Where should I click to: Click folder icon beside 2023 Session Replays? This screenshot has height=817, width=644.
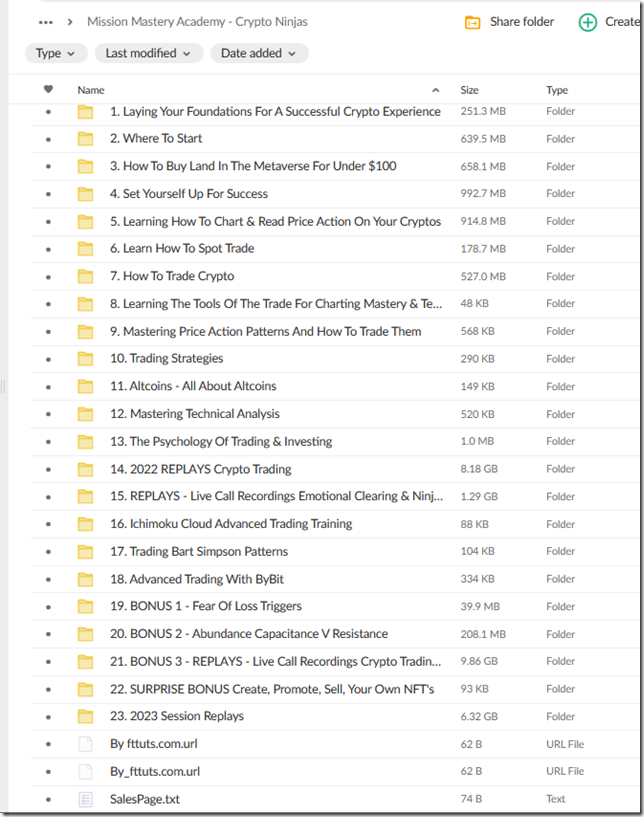(85, 716)
